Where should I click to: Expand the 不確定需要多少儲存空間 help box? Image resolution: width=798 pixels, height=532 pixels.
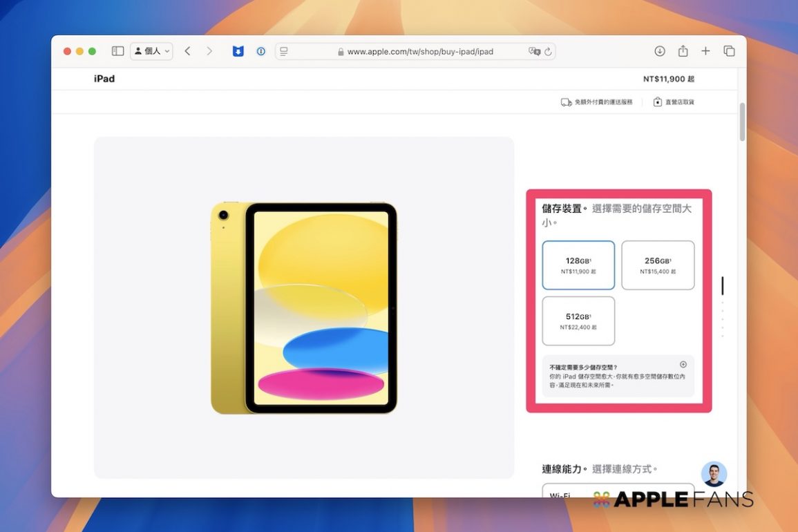pyautogui.click(x=683, y=365)
